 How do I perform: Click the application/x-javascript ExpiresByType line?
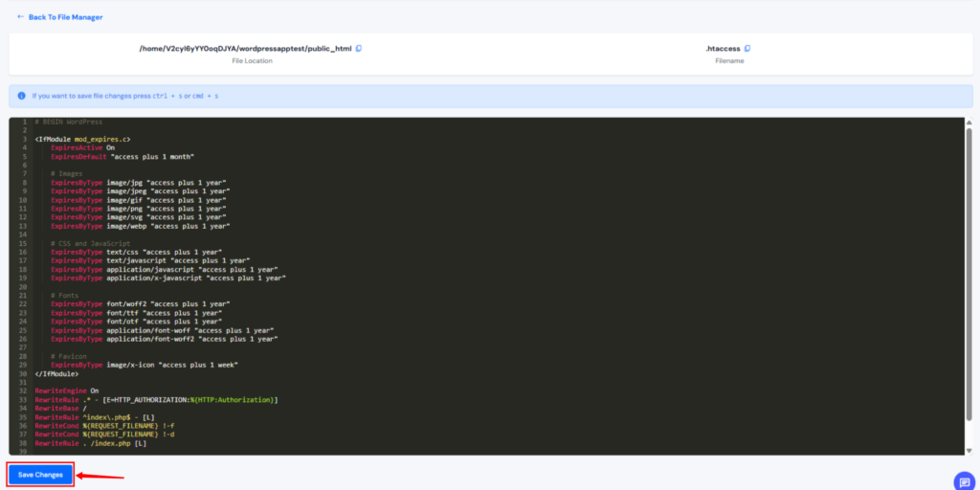(168, 278)
